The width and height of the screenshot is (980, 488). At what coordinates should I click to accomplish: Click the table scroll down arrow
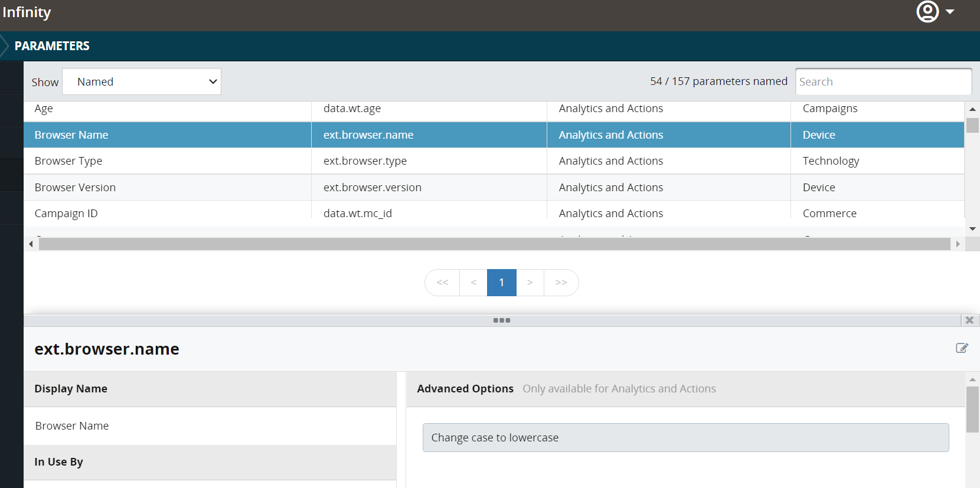[x=972, y=229]
